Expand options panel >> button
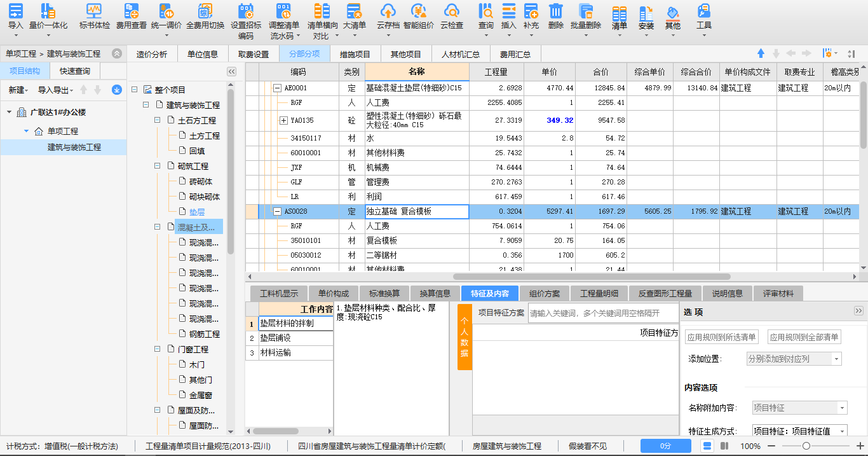Screen dimensions: 868x456 [x=858, y=311]
